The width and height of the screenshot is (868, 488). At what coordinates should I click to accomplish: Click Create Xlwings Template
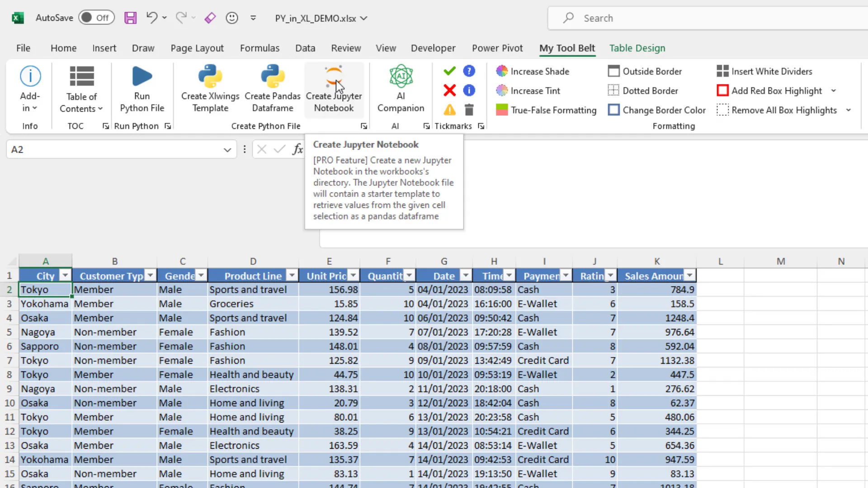coord(210,89)
